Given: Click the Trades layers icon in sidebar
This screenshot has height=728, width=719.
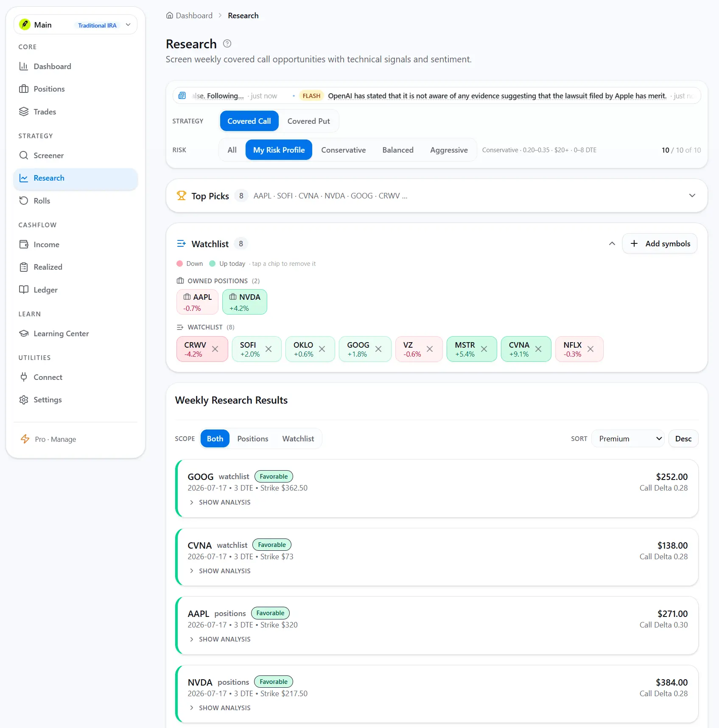Looking at the screenshot, I should pos(24,112).
